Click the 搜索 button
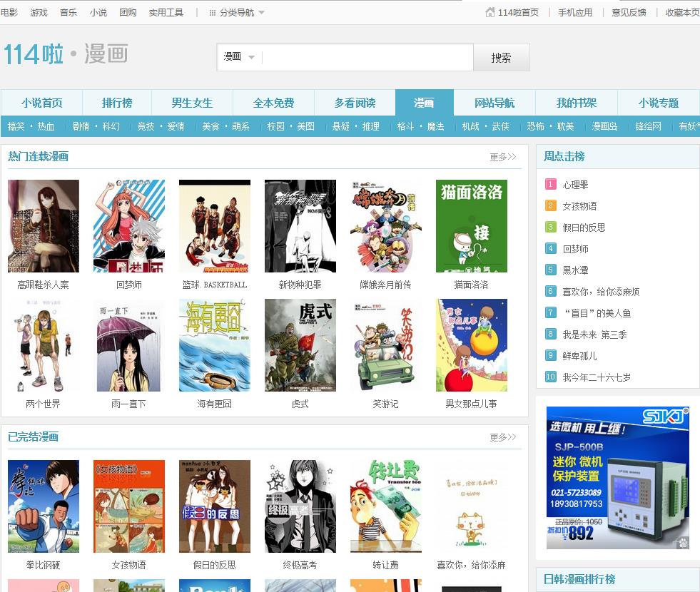 [502, 57]
